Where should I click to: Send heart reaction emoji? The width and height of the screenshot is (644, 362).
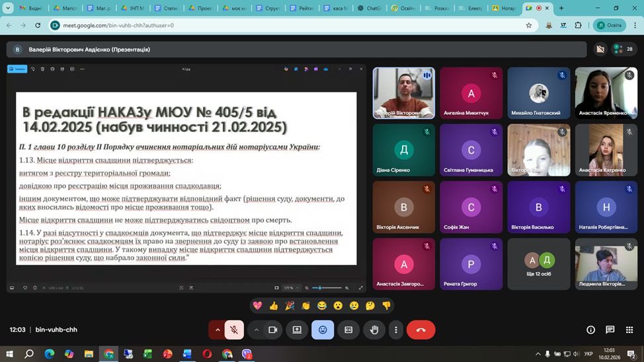point(257,305)
